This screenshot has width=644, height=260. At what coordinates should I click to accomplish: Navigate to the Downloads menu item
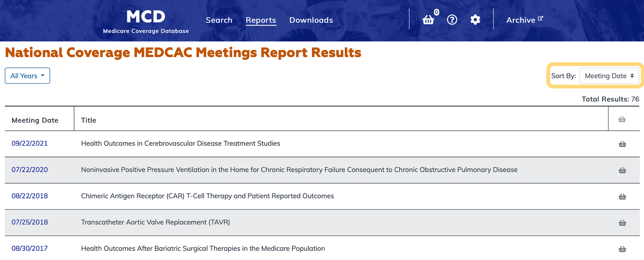click(x=311, y=20)
